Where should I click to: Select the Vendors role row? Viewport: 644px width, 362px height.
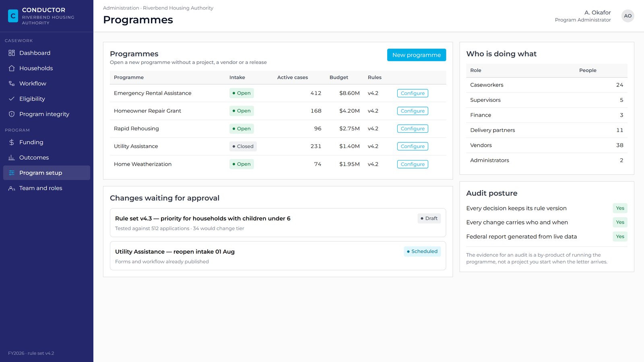pos(547,145)
